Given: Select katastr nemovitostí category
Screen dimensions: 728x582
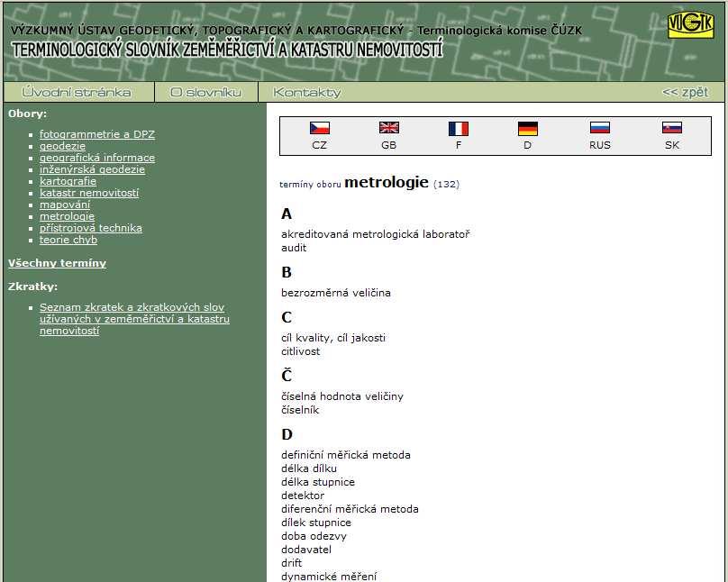Looking at the screenshot, I should [x=89, y=193].
